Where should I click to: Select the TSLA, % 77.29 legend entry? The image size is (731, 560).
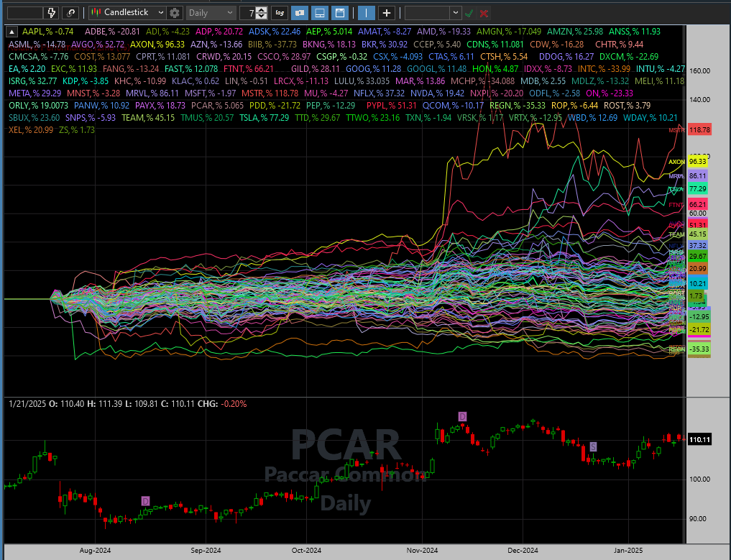(265, 117)
